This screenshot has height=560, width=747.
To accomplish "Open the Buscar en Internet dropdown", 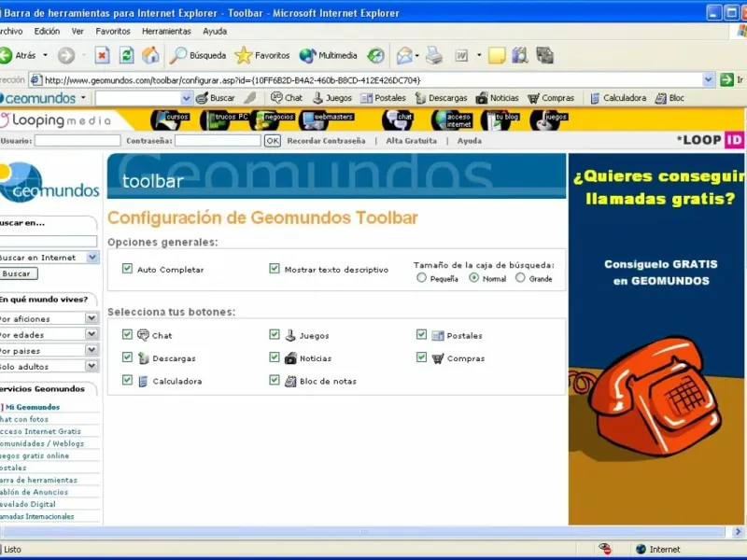I will tap(92, 258).
